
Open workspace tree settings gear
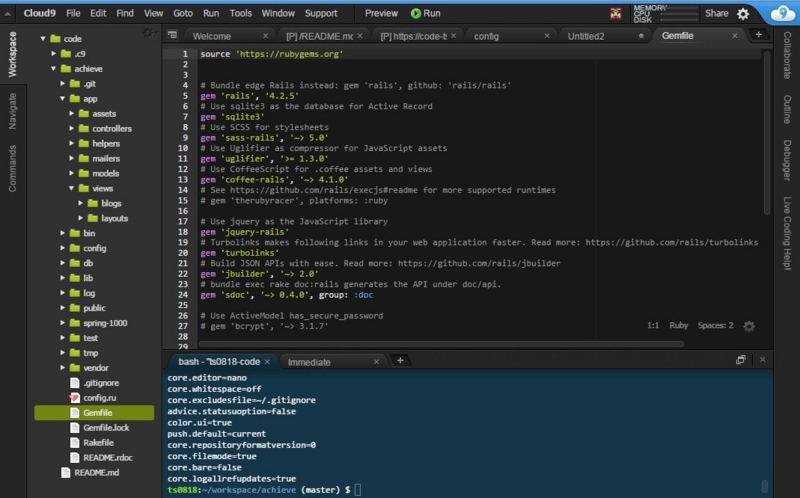(x=148, y=33)
